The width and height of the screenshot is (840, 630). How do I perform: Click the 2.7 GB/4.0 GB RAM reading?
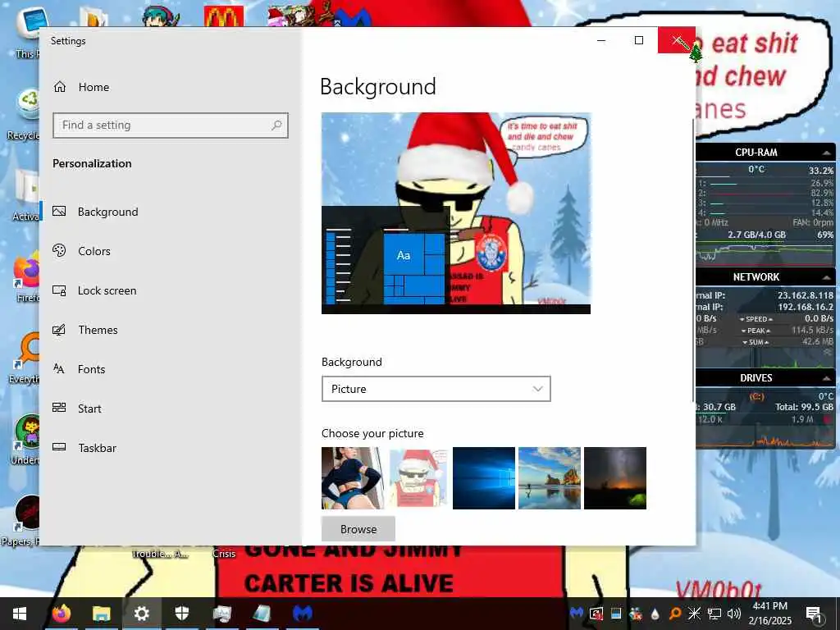[x=756, y=235]
